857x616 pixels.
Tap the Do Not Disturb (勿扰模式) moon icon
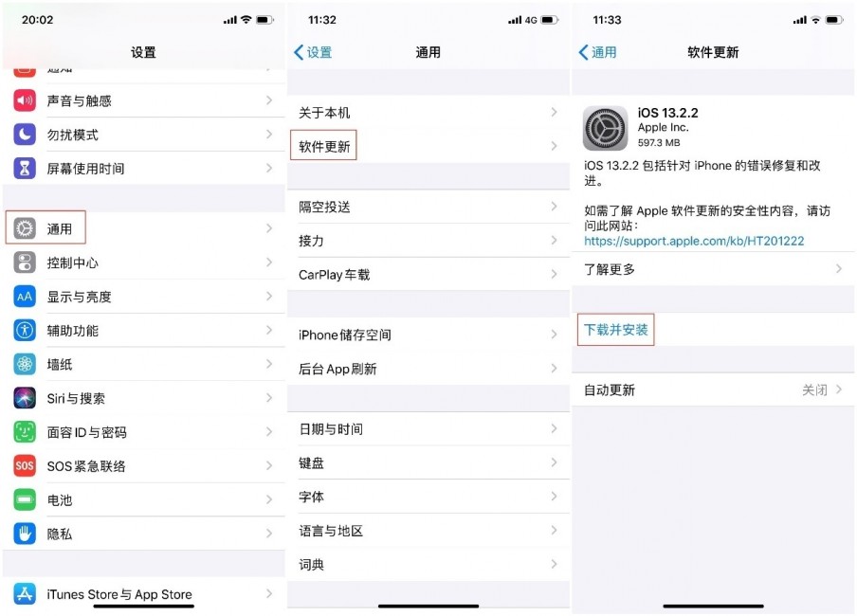point(25,135)
